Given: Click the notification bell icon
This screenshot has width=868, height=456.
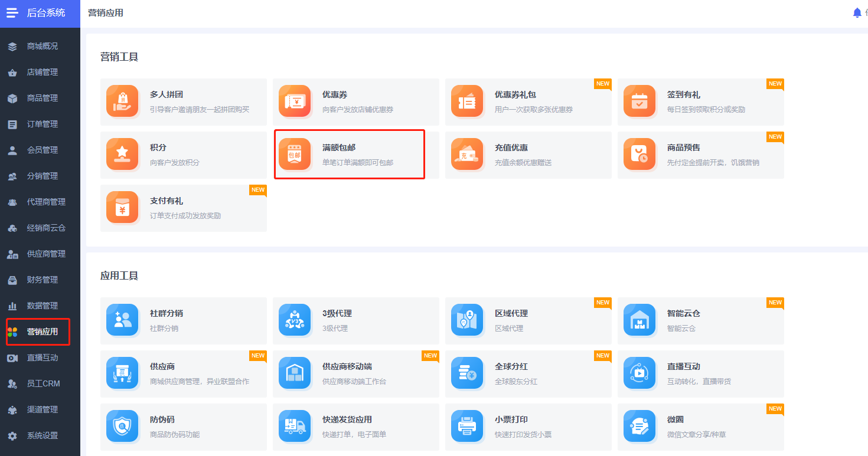Looking at the screenshot, I should tap(857, 13).
